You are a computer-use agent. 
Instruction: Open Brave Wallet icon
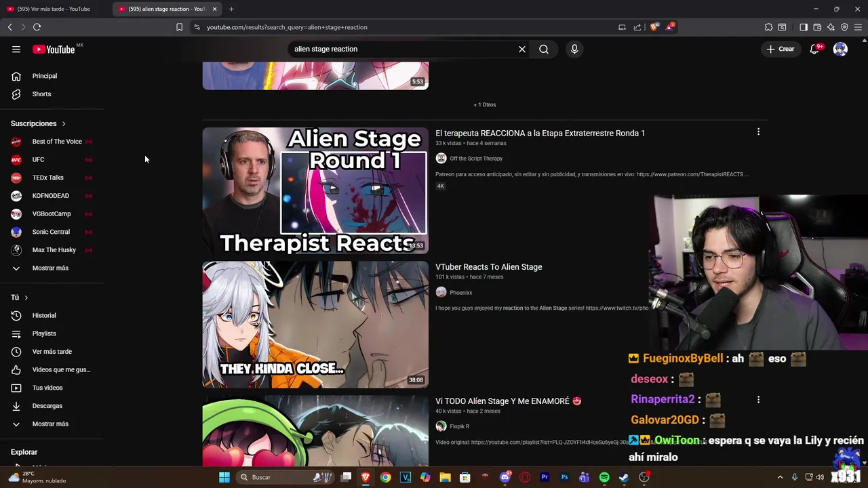pyautogui.click(x=817, y=27)
